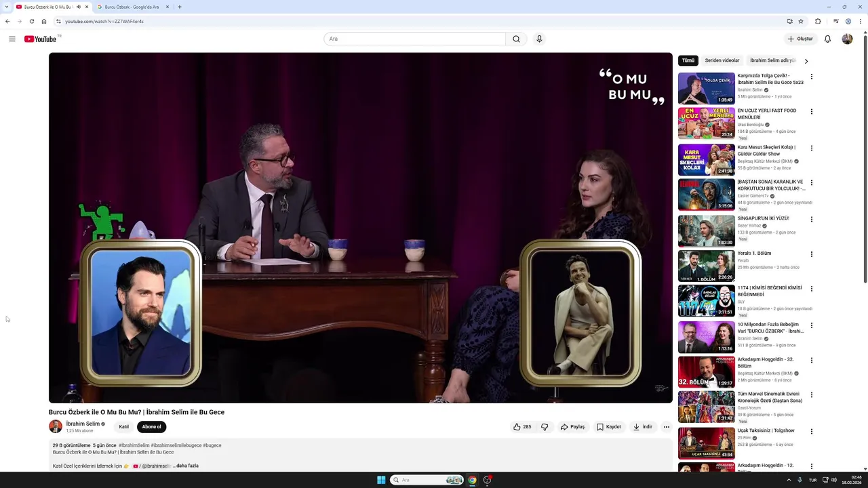This screenshot has width=868, height=488.
Task: Open the Karşımızda Tolga Çevik thumbnail
Action: tap(706, 88)
